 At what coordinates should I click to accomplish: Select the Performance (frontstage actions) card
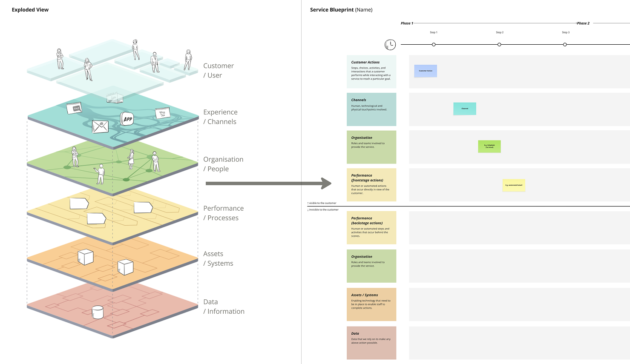(x=371, y=185)
